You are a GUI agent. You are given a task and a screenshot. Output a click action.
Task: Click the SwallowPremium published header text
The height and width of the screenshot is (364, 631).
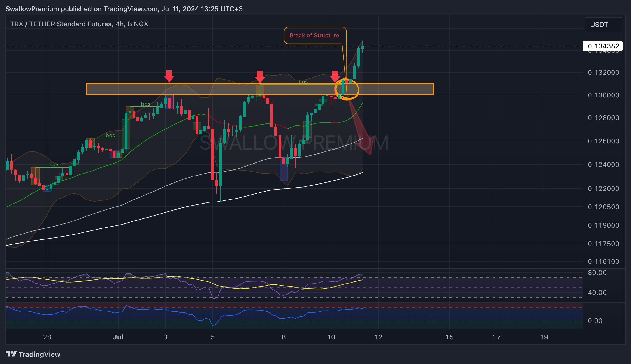click(124, 9)
